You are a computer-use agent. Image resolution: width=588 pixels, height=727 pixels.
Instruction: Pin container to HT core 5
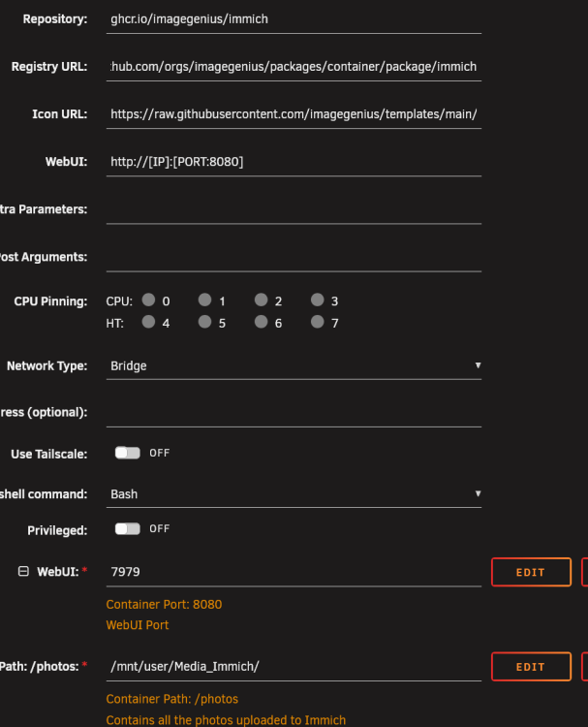click(204, 322)
